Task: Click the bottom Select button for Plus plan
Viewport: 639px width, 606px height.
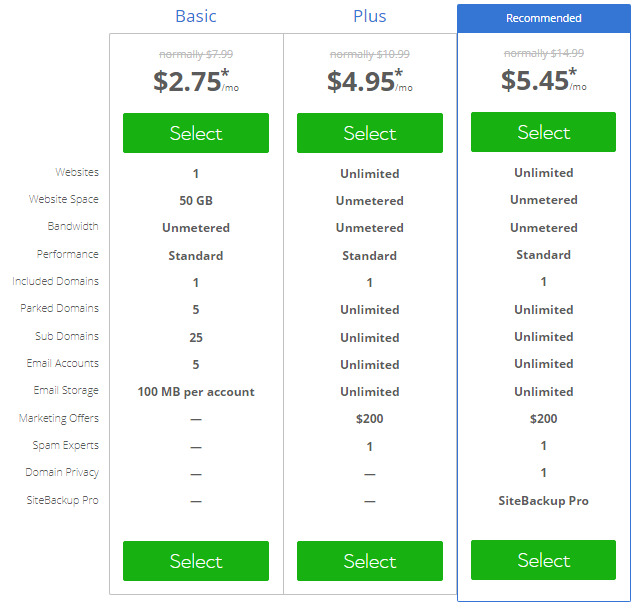Action: 370,561
